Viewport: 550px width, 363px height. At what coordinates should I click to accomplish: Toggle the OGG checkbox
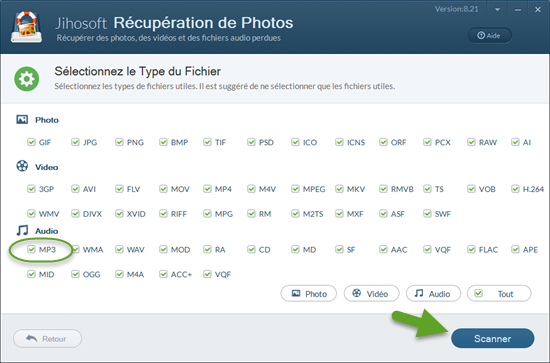point(75,274)
